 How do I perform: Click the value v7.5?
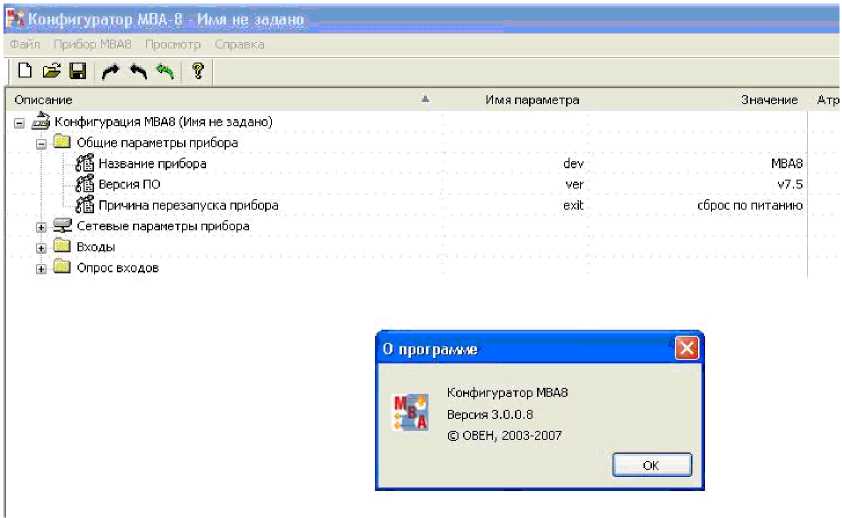coord(790,184)
